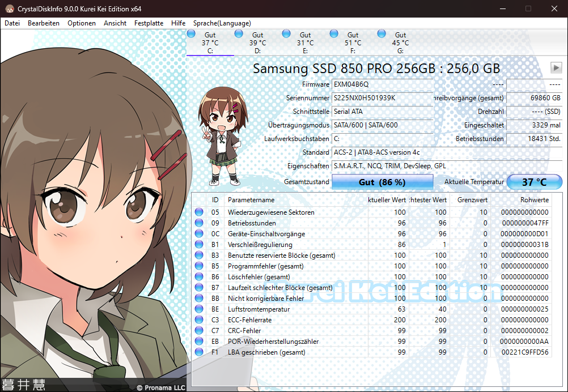The height and width of the screenshot is (392, 568).
Task: Click the status orb for drive E:
Action: click(x=286, y=34)
